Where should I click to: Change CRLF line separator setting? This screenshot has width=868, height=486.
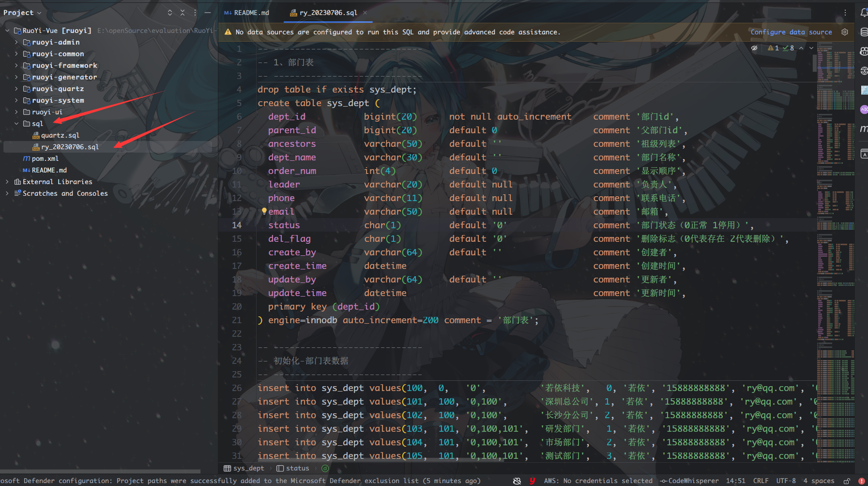[761, 481]
